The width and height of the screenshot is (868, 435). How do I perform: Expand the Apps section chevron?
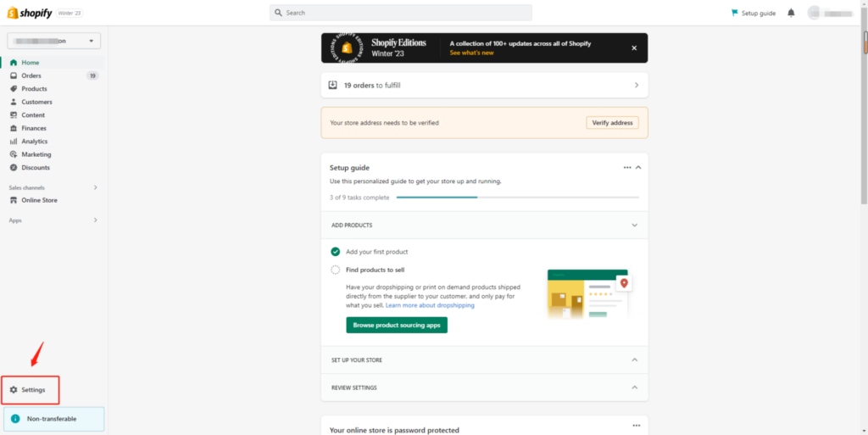tap(95, 220)
